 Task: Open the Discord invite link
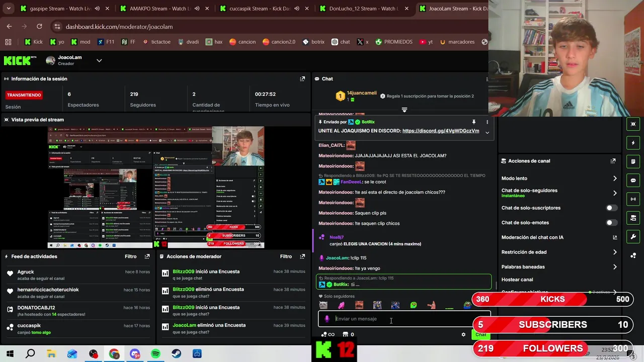tap(441, 131)
